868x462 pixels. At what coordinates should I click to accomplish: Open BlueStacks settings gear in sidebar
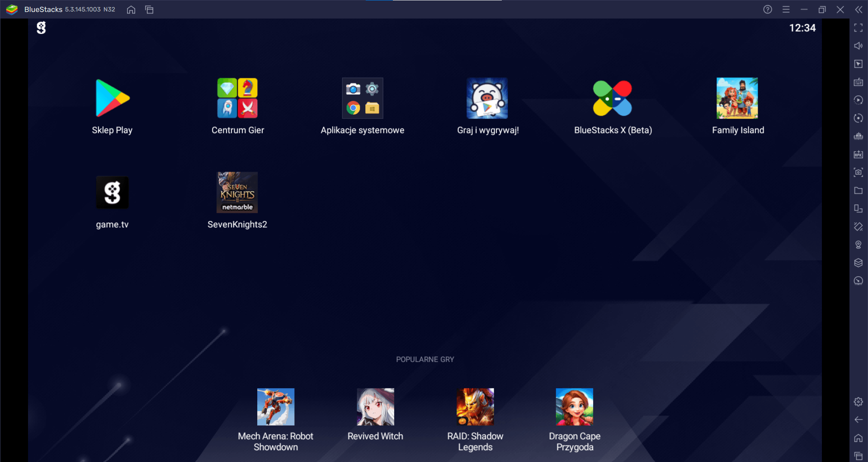pos(859,402)
